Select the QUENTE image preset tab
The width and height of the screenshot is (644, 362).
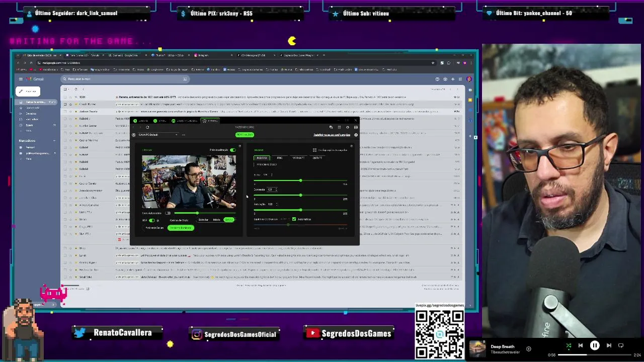317,158
